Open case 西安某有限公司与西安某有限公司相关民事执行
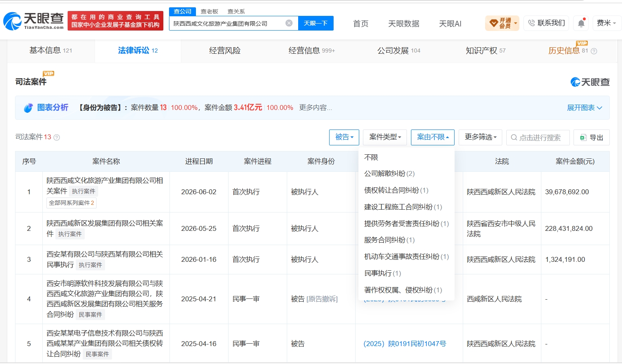622x364 pixels. (x=105, y=259)
